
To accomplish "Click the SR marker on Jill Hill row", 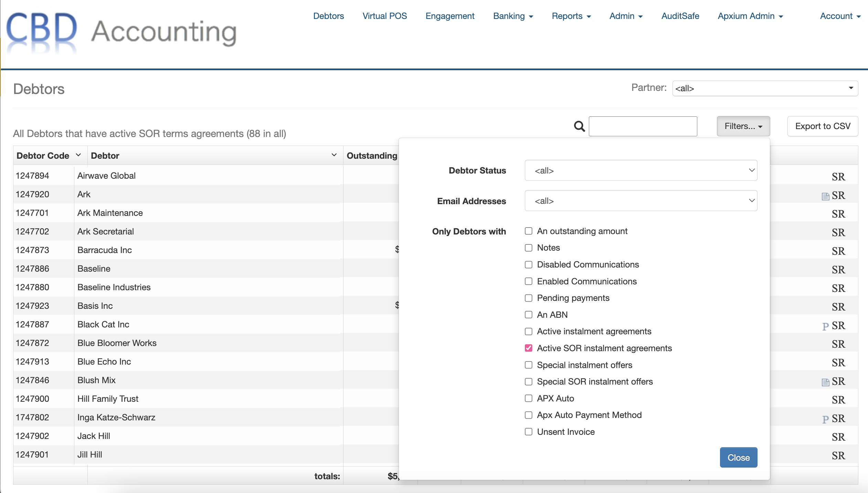I will 838,455.
